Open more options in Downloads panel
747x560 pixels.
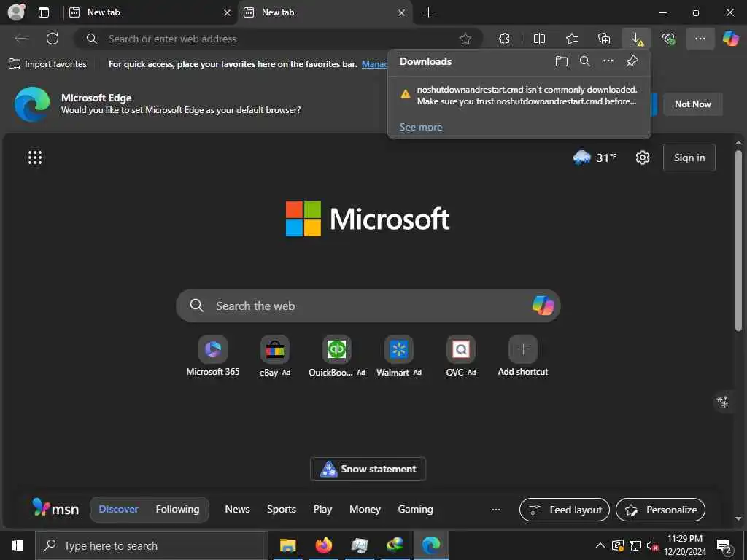tap(608, 61)
